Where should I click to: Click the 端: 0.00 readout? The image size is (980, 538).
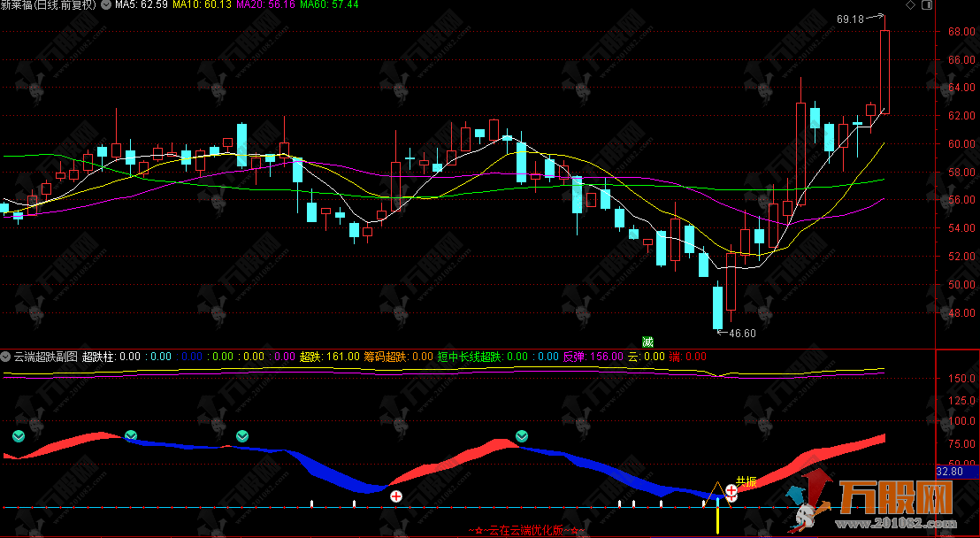click(x=687, y=357)
